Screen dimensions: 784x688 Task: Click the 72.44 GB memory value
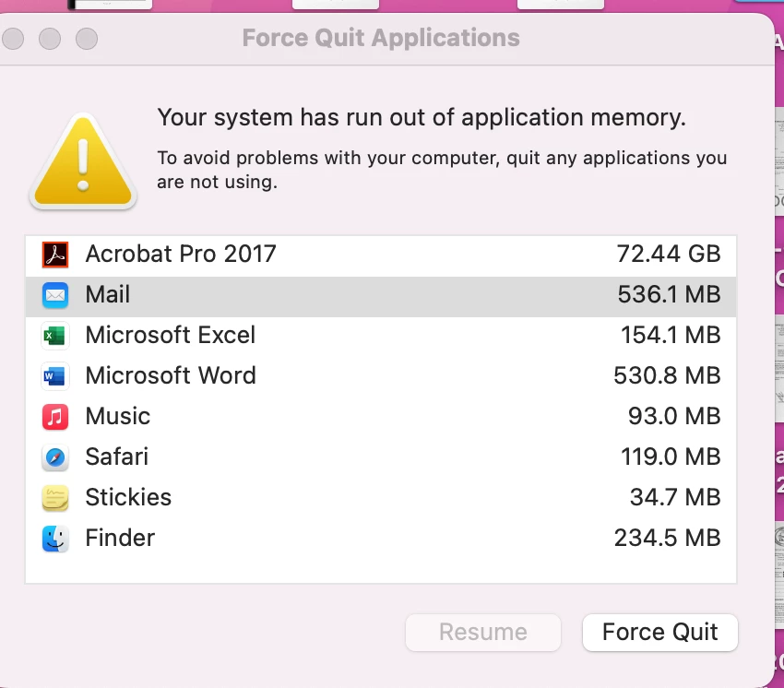tap(668, 254)
